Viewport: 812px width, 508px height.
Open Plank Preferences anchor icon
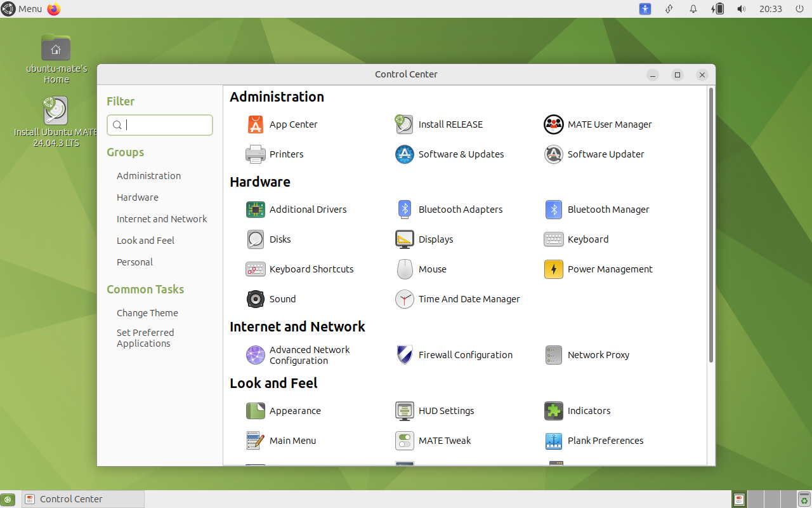[553, 441]
